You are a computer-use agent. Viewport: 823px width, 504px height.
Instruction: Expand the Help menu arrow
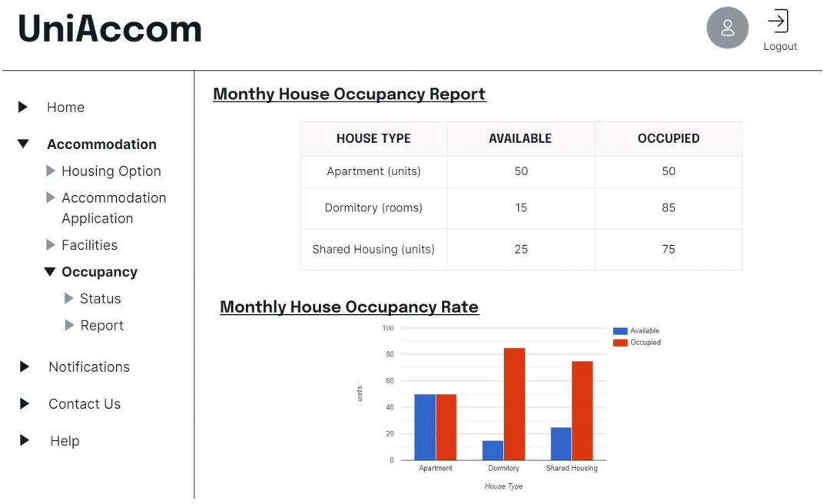pyautogui.click(x=24, y=441)
